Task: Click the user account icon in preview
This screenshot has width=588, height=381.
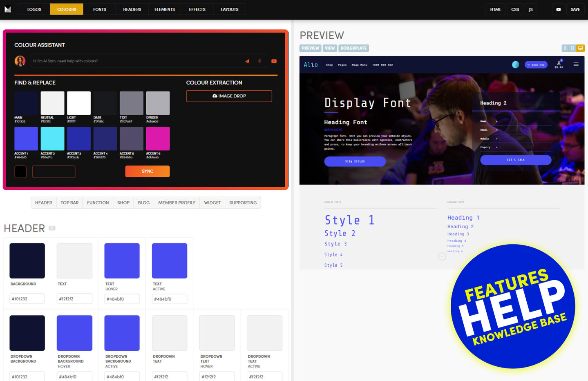Action: pyautogui.click(x=559, y=63)
